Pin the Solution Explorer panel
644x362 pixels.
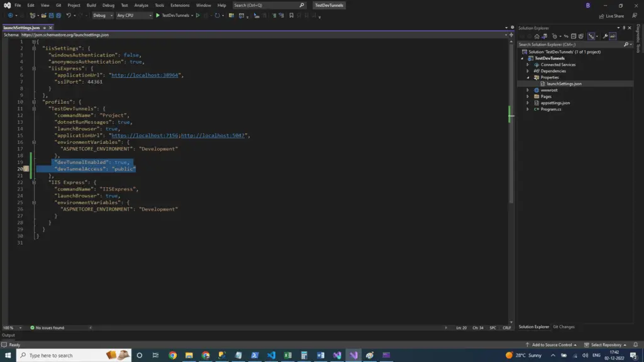(x=624, y=28)
